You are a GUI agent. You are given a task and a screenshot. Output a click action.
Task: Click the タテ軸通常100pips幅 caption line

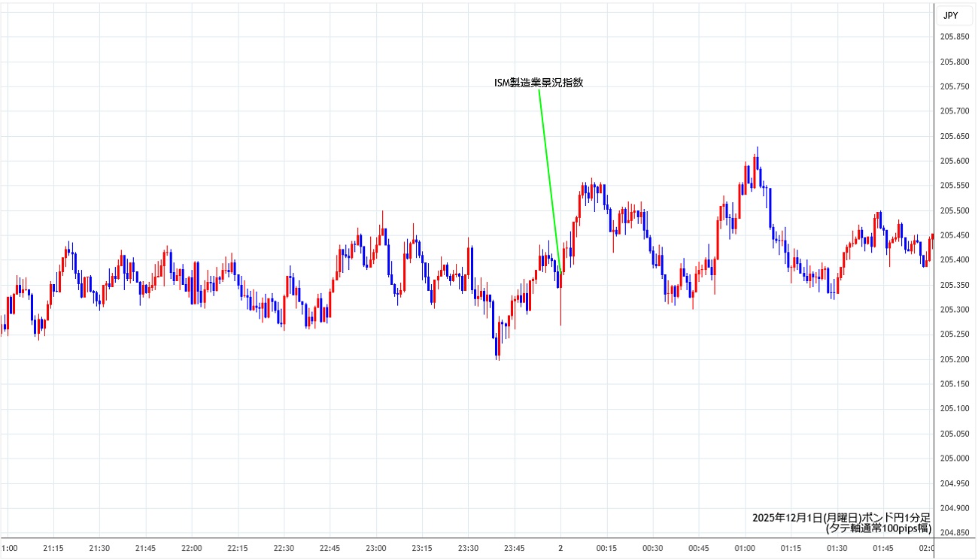[x=878, y=528]
